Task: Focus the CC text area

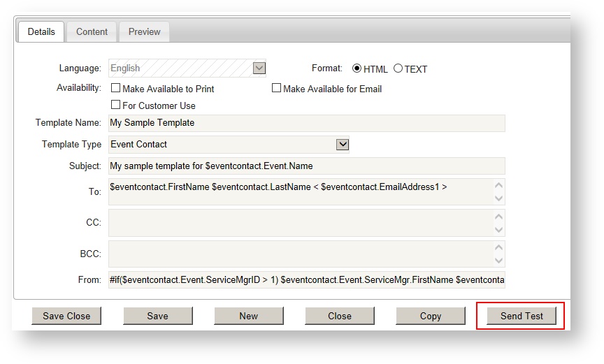Action: (301, 223)
